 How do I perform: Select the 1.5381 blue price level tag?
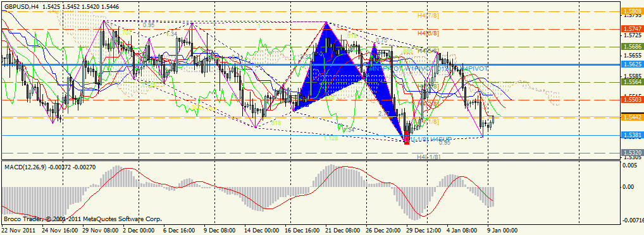(633, 135)
